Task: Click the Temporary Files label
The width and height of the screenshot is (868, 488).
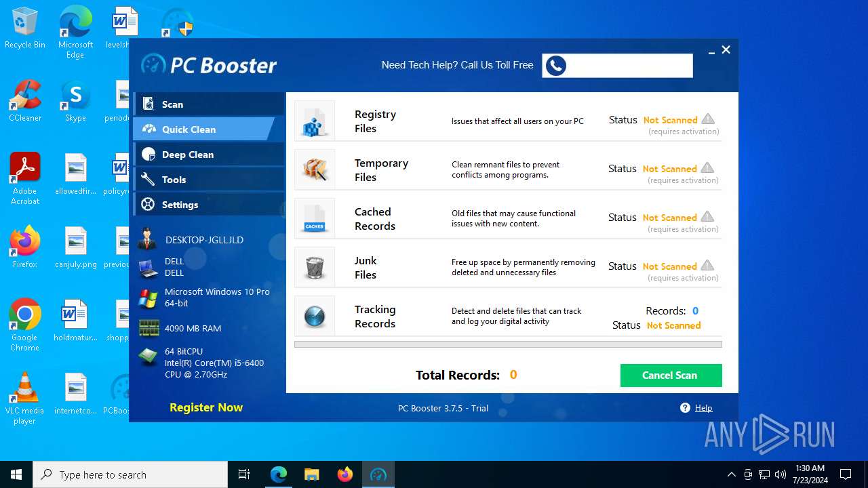Action: coord(381,170)
